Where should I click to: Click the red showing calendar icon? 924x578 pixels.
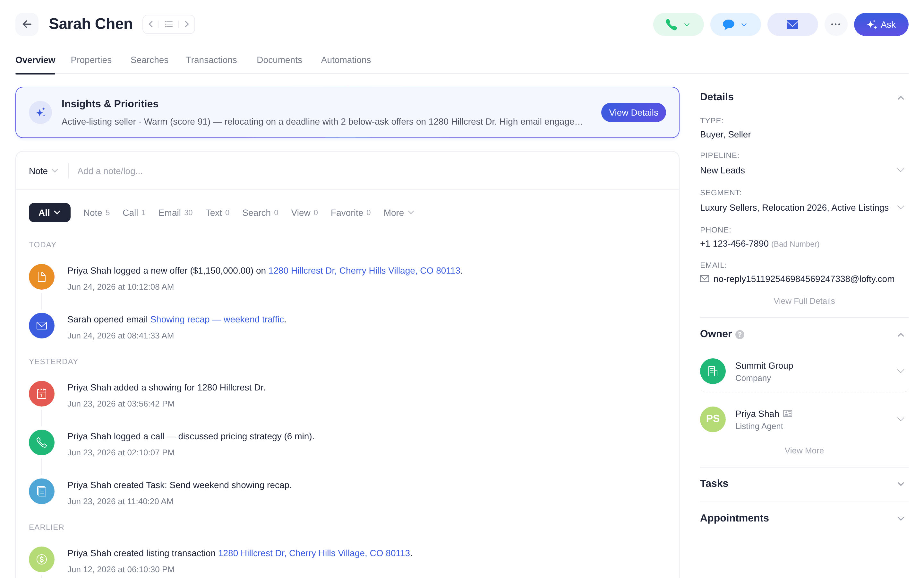tap(42, 394)
